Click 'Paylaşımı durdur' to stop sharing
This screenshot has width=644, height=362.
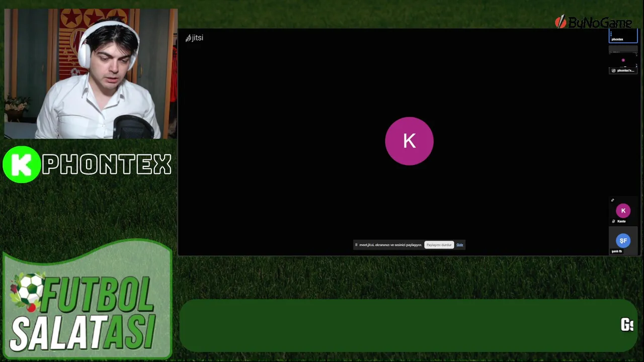click(x=439, y=245)
